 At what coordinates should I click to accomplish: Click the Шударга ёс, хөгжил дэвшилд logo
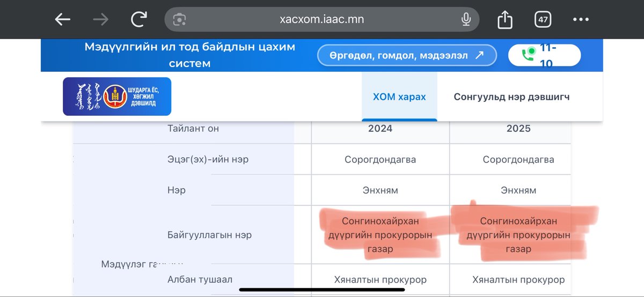coord(117,96)
